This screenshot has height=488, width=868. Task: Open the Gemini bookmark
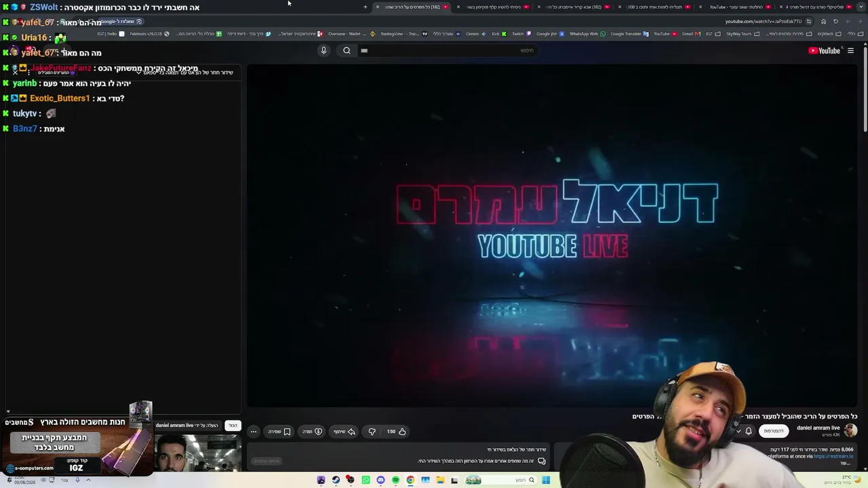tap(475, 34)
